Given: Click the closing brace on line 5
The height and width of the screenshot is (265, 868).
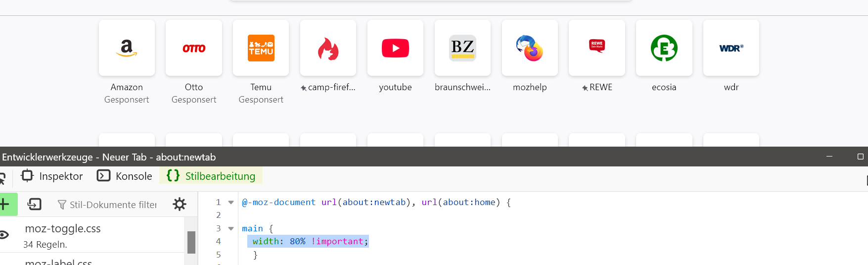Looking at the screenshot, I should click(255, 255).
